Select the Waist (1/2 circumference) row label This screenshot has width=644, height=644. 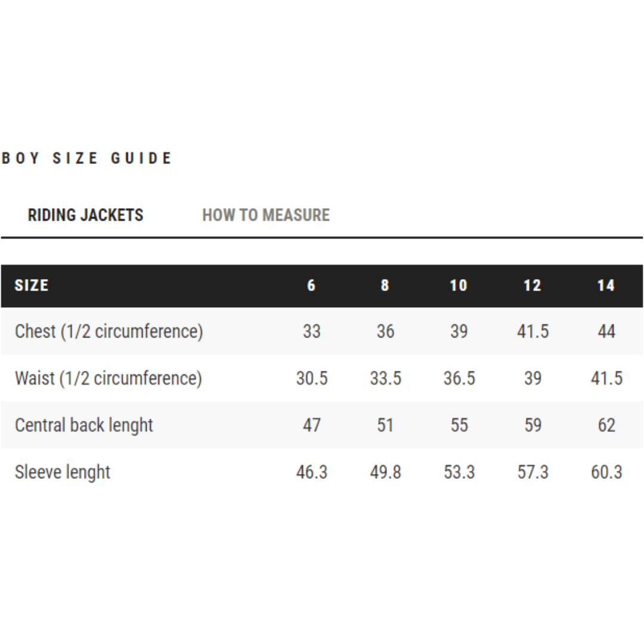[x=109, y=378]
